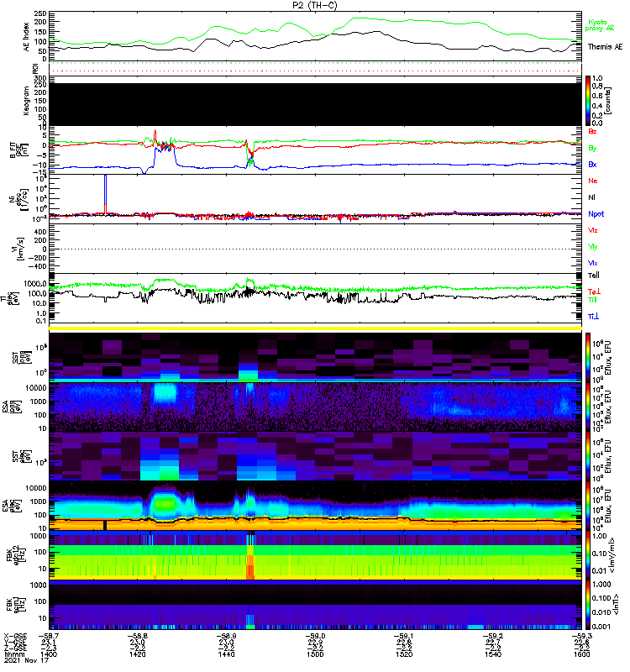Pick the black Ni legend label
The image size is (630, 672).
click(592, 197)
